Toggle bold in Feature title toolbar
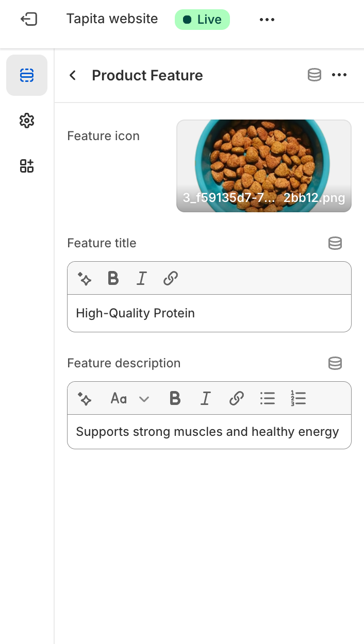 [x=113, y=279]
